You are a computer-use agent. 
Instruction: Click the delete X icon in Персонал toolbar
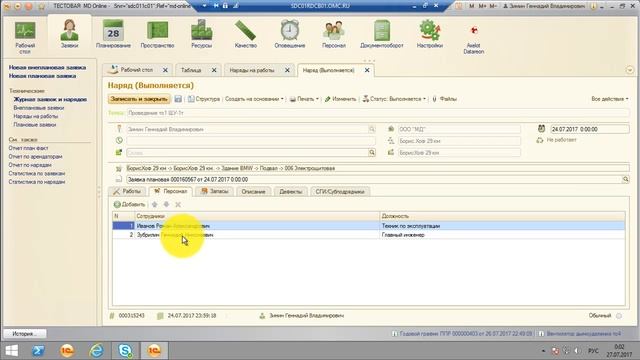[178, 204]
